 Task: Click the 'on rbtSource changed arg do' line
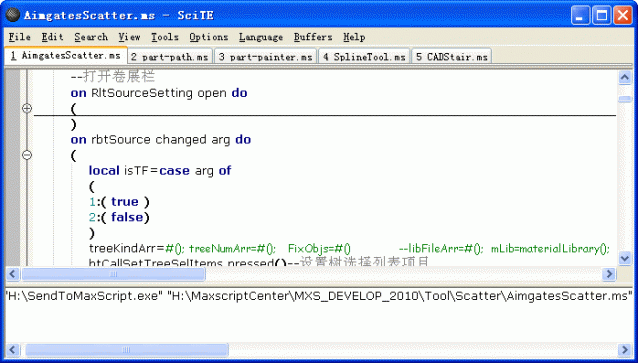coord(161,140)
